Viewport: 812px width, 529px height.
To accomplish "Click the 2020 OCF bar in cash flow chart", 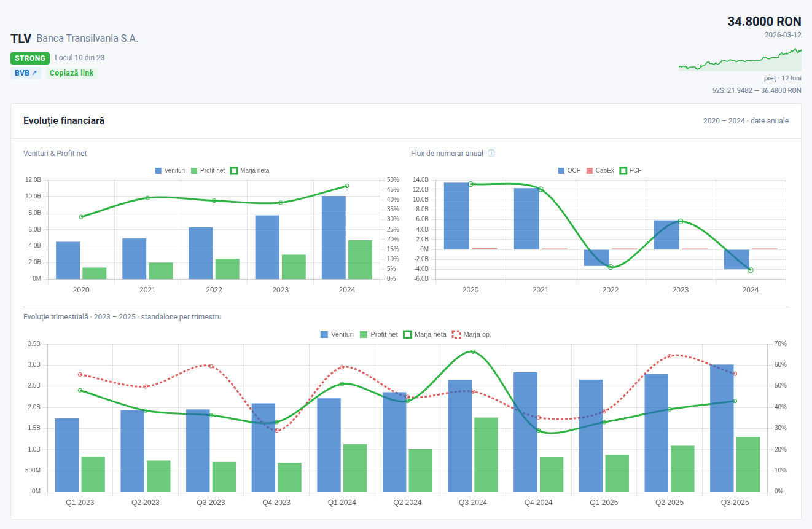I will click(x=456, y=216).
